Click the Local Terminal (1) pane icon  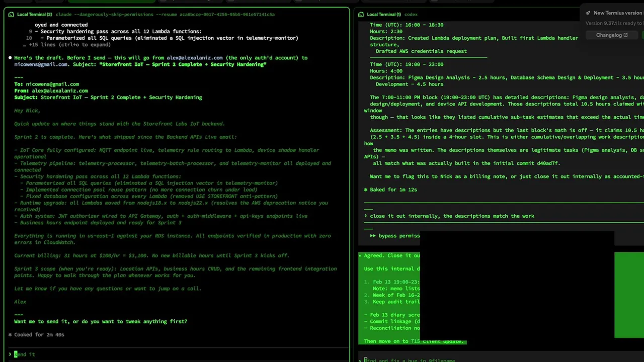tap(361, 15)
